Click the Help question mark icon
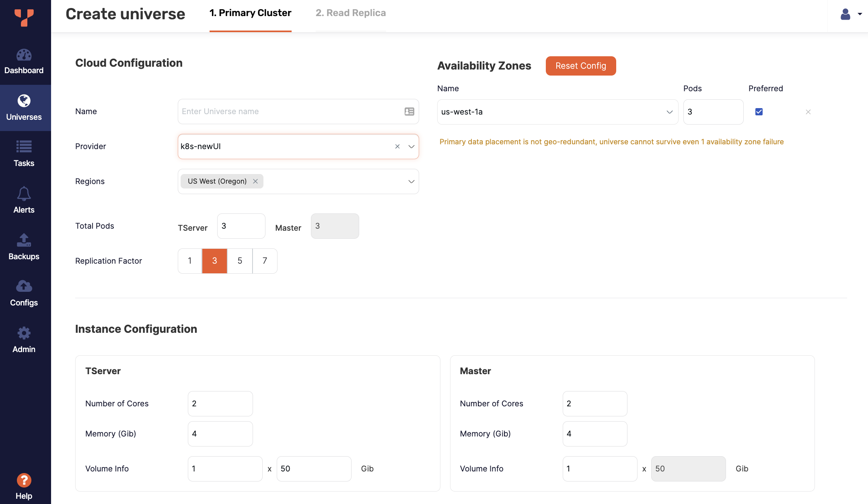 tap(24, 480)
